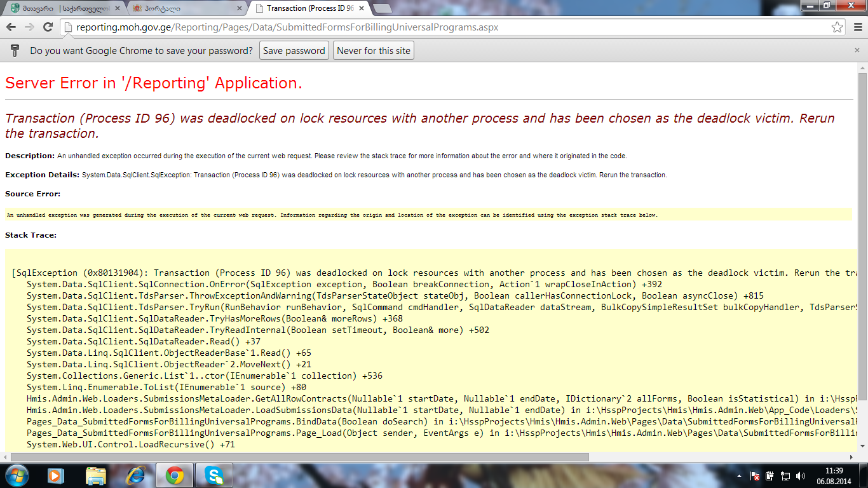Image resolution: width=868 pixels, height=488 pixels.
Task: Open the Chrome hamburger menu
Action: coord(856,27)
